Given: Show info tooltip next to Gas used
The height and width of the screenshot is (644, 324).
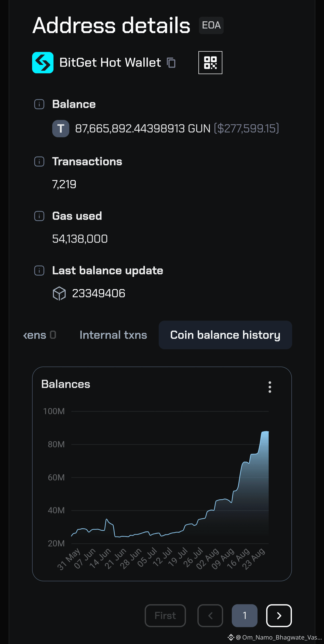Looking at the screenshot, I should pos(39,216).
